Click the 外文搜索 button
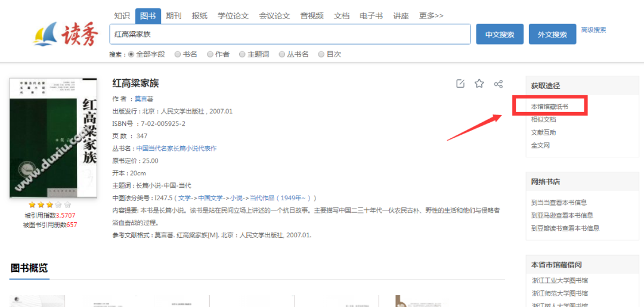This screenshot has height=307, width=644. [x=552, y=34]
